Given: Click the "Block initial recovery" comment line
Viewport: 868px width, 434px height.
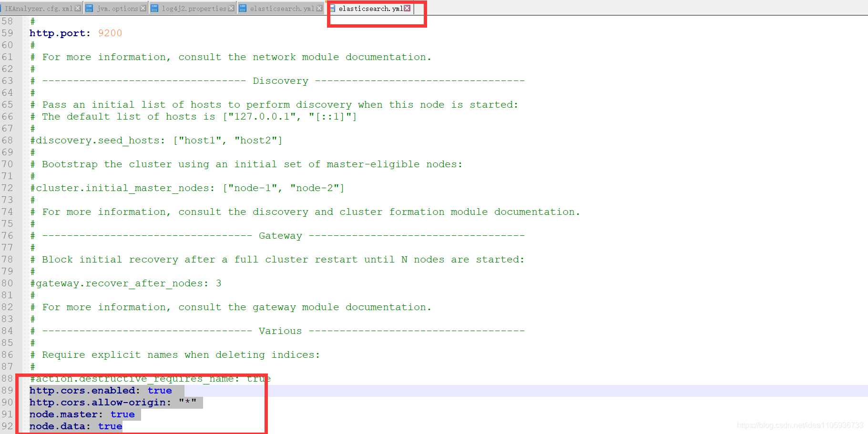Looking at the screenshot, I should pos(277,259).
